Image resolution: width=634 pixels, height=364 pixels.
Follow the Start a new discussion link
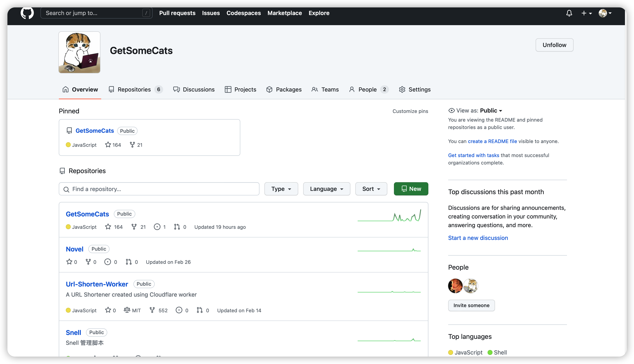coord(478,238)
